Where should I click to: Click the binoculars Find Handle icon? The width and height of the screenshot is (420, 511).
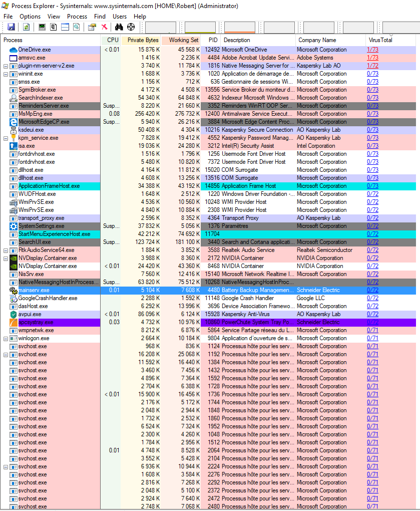pos(119,27)
